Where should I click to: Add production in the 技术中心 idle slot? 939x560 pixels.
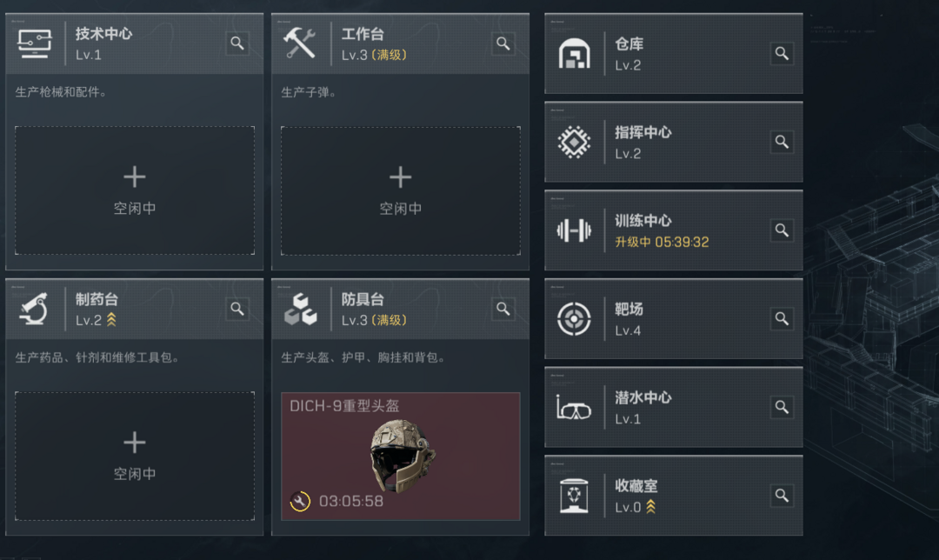tap(135, 190)
